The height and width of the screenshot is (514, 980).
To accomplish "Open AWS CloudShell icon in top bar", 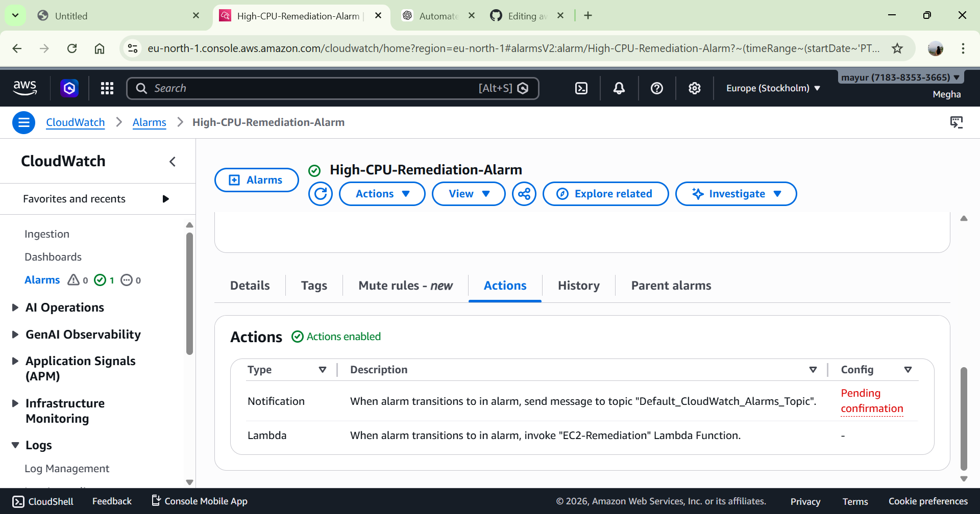I will coord(581,88).
